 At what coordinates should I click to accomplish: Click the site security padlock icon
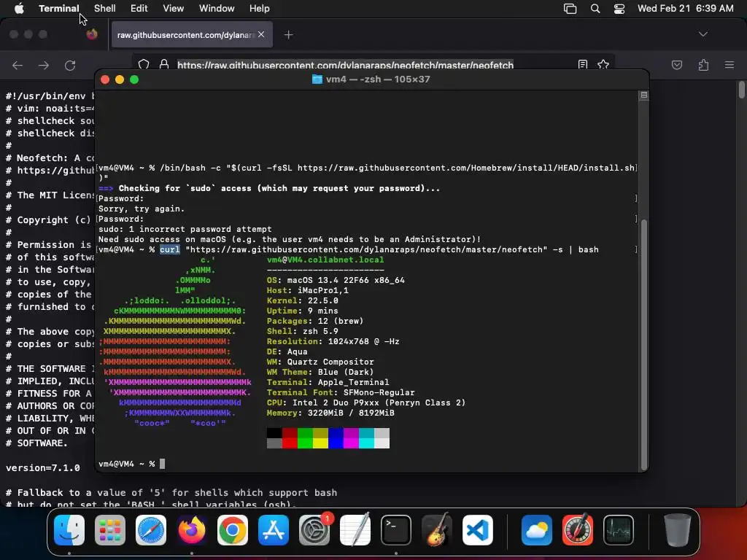pos(164,65)
